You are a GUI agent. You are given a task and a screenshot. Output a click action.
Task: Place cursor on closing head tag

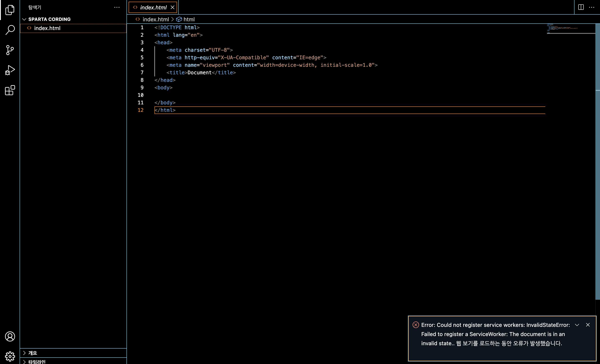pos(165,80)
